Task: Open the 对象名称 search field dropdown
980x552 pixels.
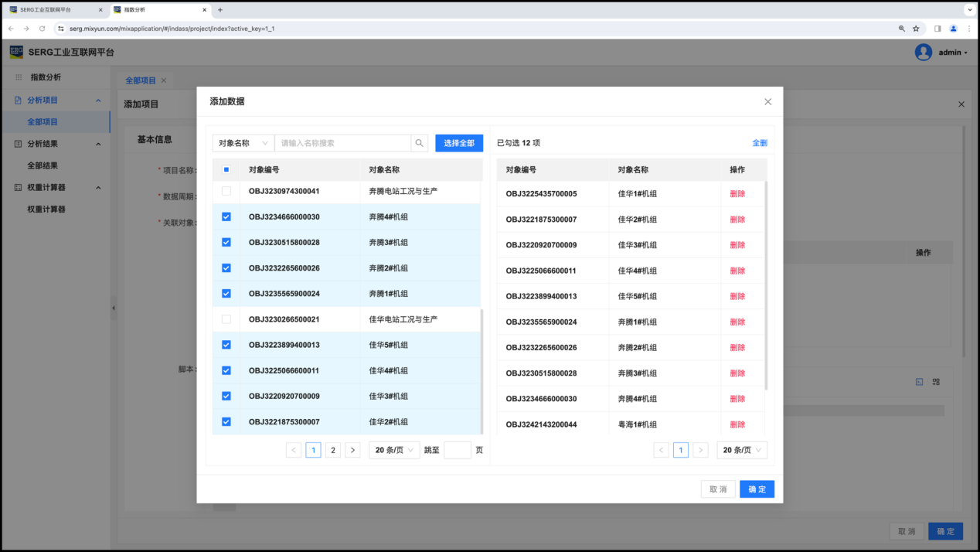Action: click(243, 143)
